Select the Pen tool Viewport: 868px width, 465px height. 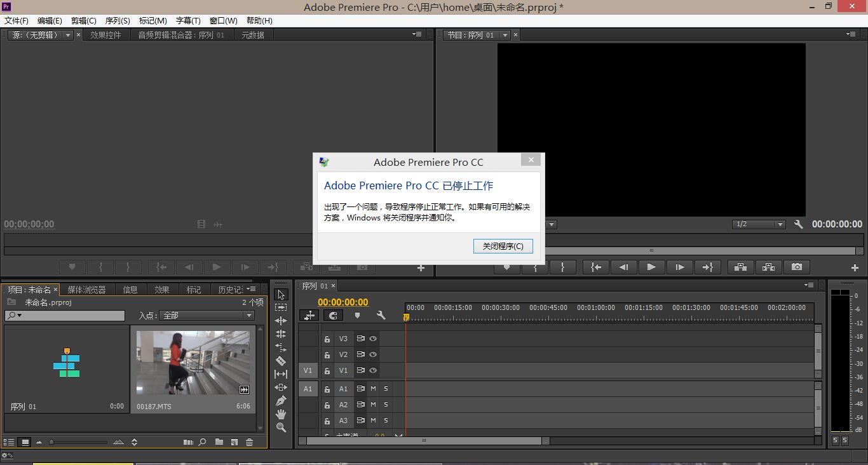point(281,401)
